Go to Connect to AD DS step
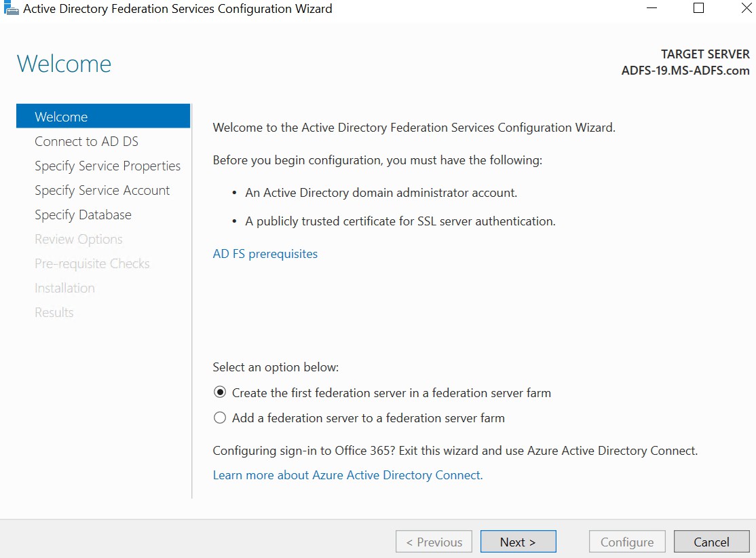 pos(86,141)
